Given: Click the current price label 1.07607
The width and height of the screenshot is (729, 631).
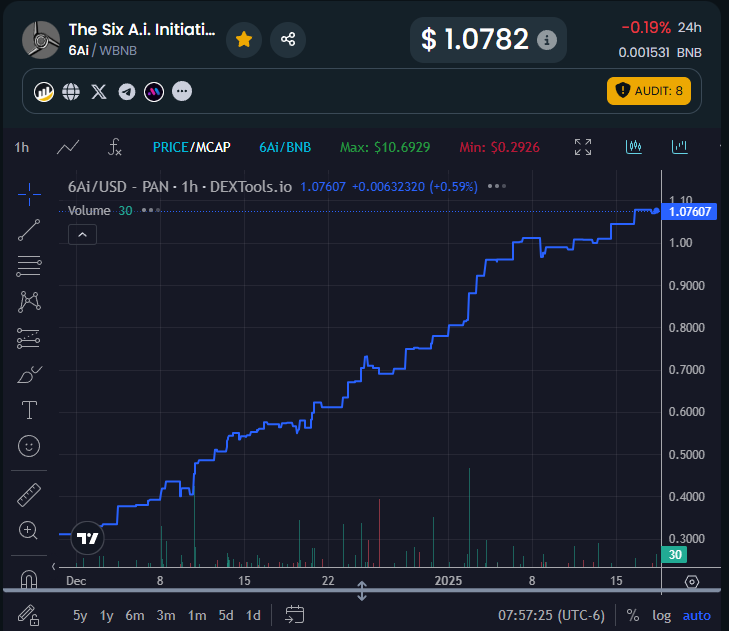Looking at the screenshot, I should click(689, 212).
